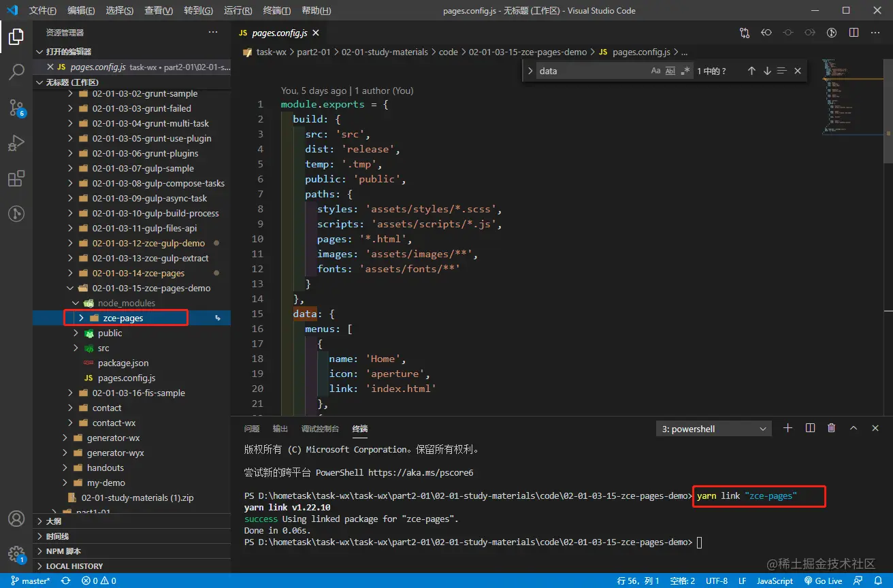The height and width of the screenshot is (588, 893).
Task: Close the terminal panel
Action: [875, 428]
